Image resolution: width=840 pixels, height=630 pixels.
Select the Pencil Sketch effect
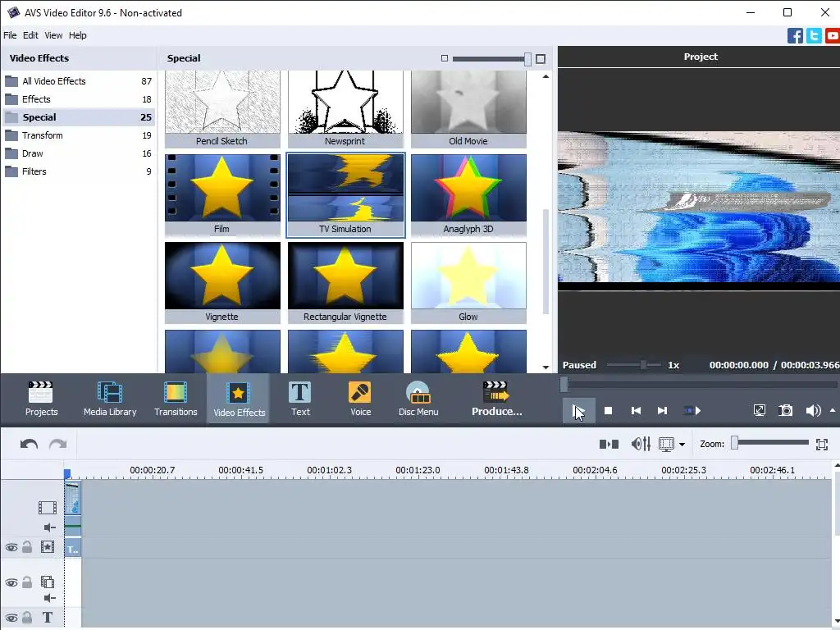[x=222, y=109]
